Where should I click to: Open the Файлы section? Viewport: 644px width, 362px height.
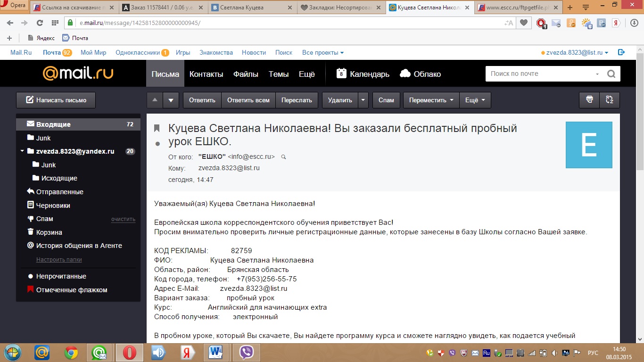[x=246, y=74]
